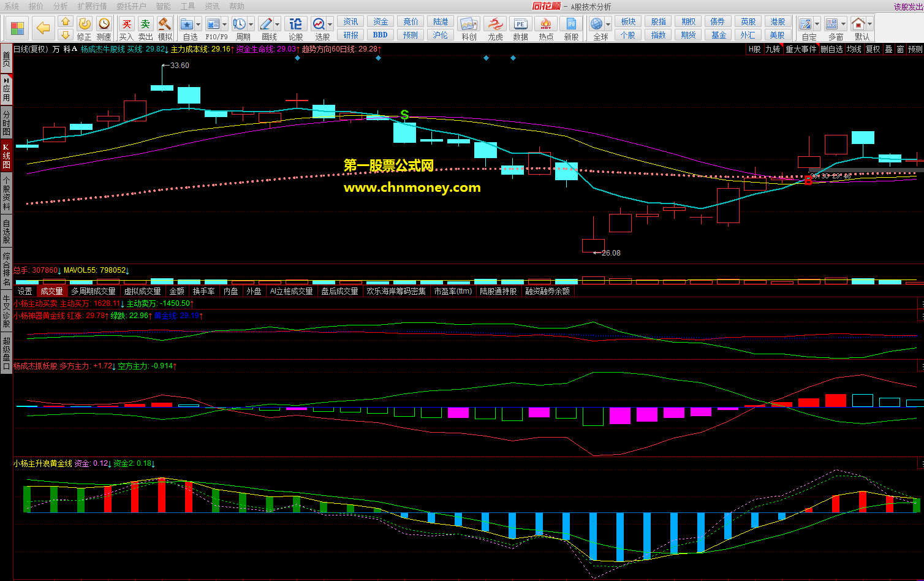Open the 委托开户 menu
The height and width of the screenshot is (581, 924).
[131, 6]
